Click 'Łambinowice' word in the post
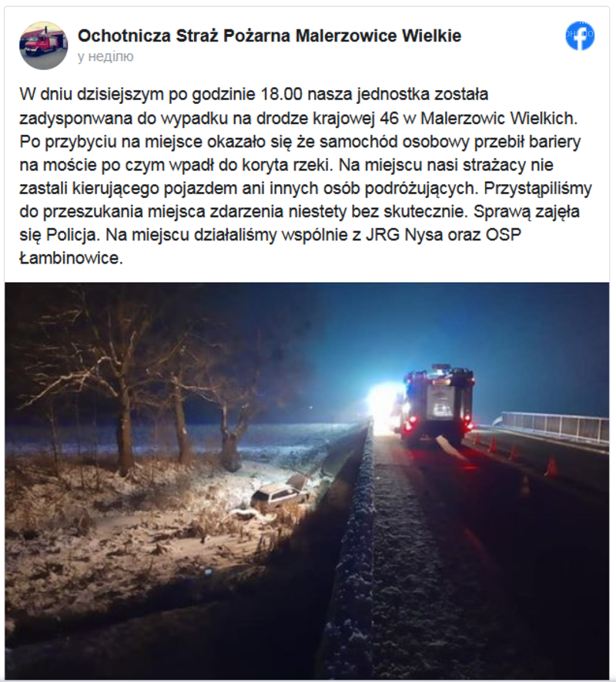The width and height of the screenshot is (616, 682). (72, 258)
